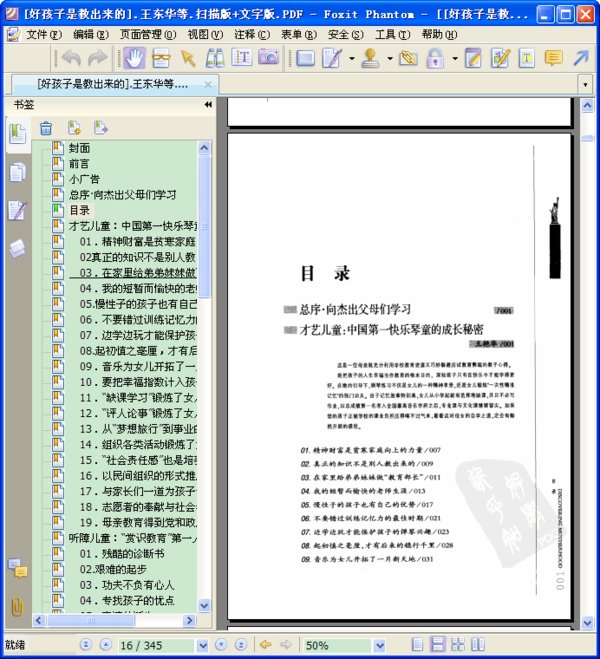Viewport: 600px width, 659px height.
Task: Go to next page button
Action: pyautogui.click(x=221, y=644)
